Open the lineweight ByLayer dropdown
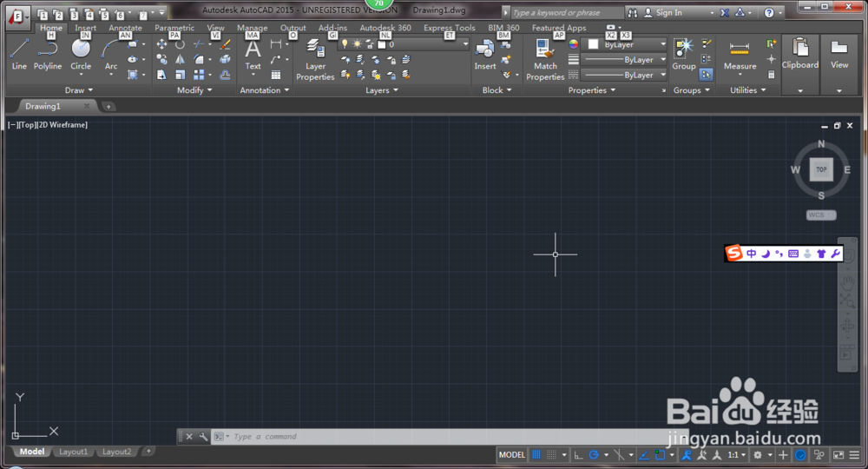This screenshot has width=868, height=469. coord(624,60)
